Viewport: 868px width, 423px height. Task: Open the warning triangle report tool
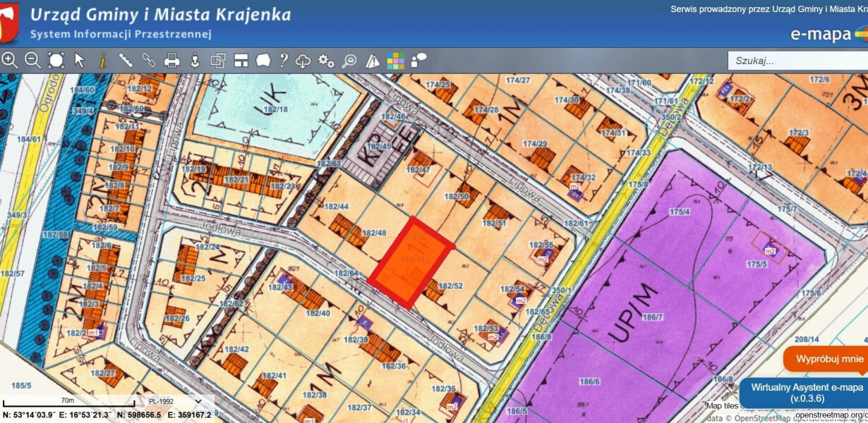click(373, 61)
